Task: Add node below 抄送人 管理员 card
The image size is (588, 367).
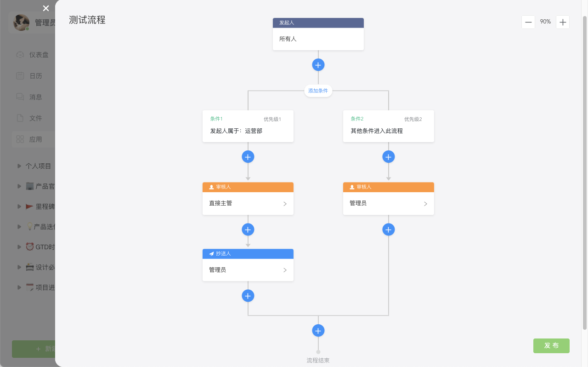Action: [x=248, y=296]
